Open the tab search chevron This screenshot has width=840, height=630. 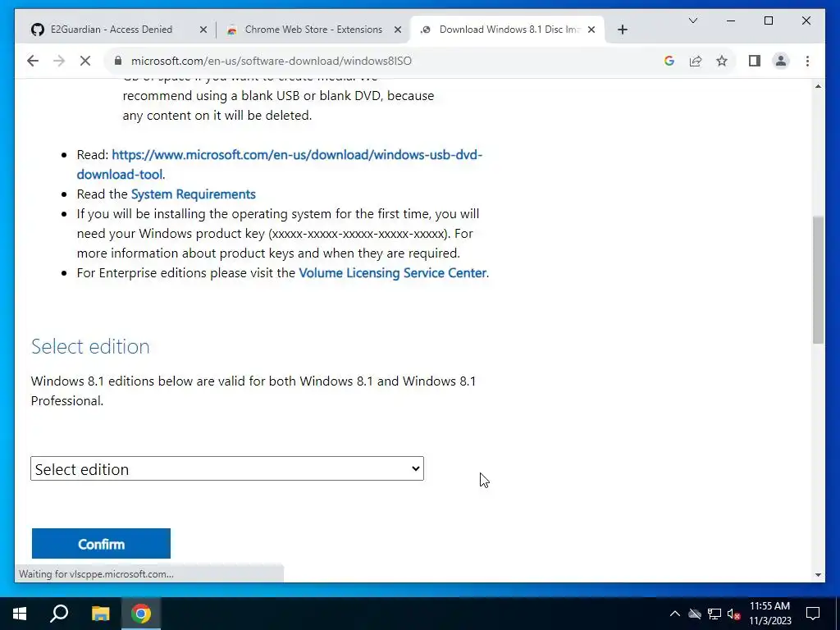point(692,21)
